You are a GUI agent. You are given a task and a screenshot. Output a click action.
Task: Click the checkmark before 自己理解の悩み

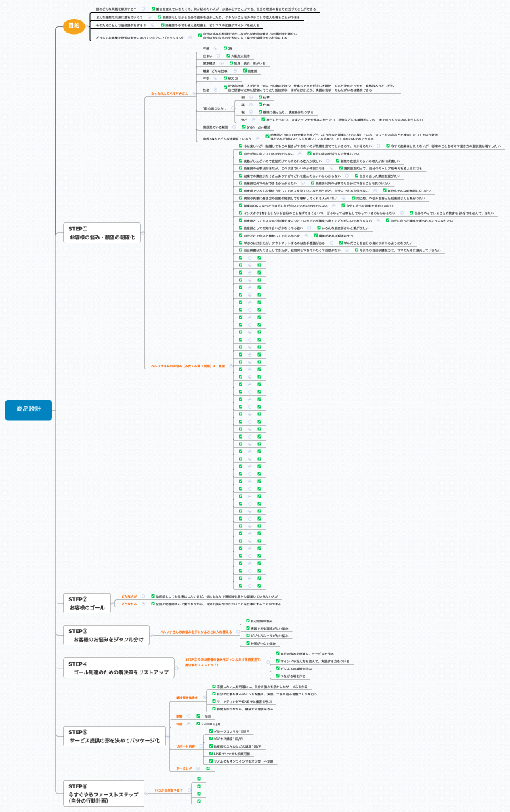pyautogui.click(x=247, y=621)
